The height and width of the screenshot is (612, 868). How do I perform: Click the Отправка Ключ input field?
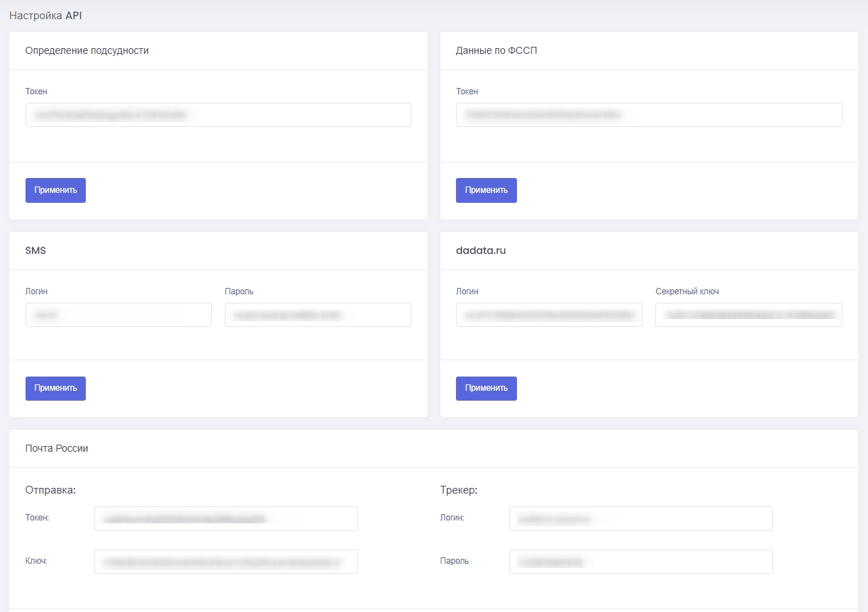[226, 562]
